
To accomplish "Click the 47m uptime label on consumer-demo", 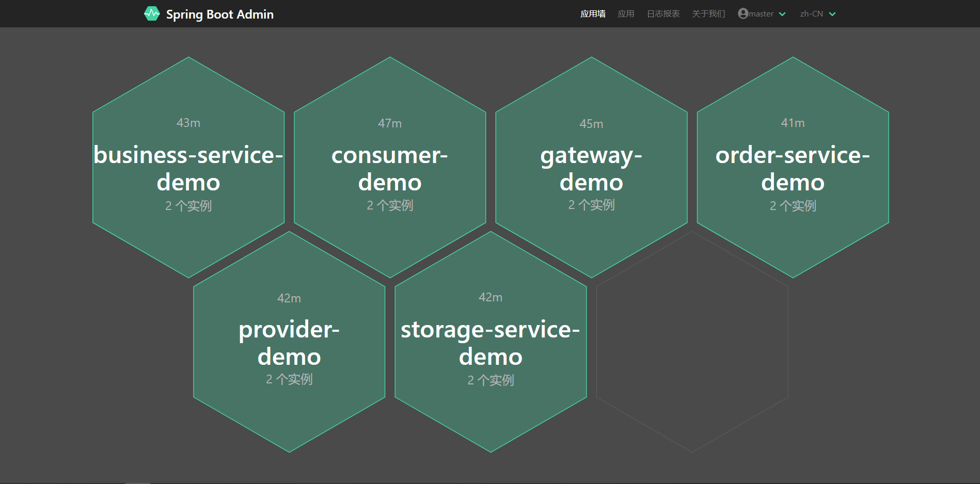I will [x=390, y=123].
